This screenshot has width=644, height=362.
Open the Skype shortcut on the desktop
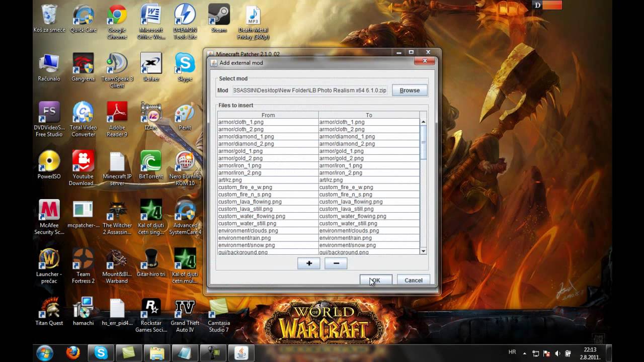pyautogui.click(x=185, y=67)
